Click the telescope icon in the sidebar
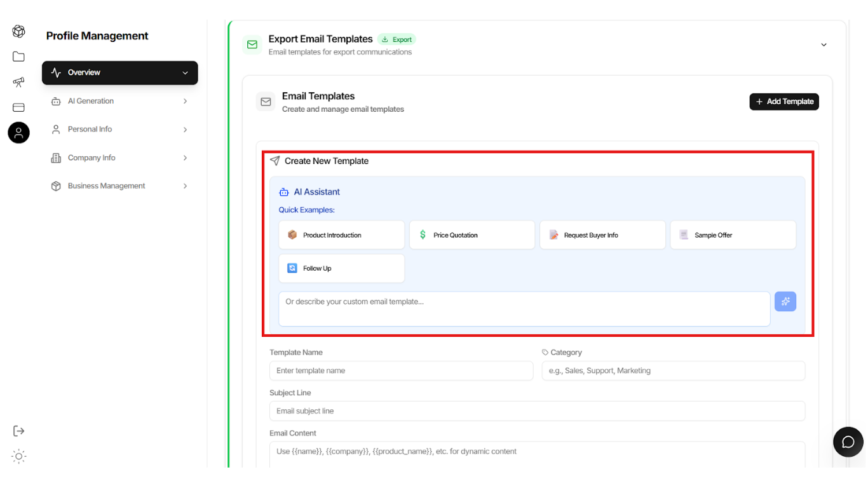 tap(18, 82)
